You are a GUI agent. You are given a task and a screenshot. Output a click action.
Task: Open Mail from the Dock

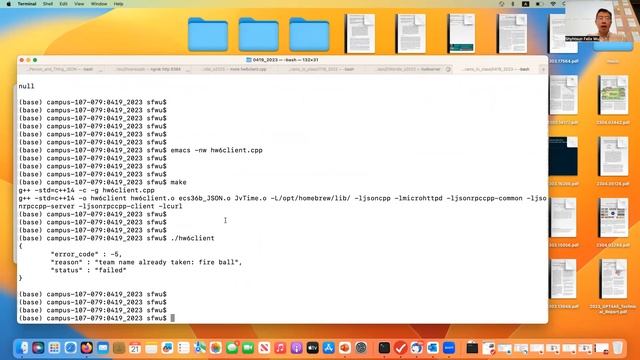[103, 348]
